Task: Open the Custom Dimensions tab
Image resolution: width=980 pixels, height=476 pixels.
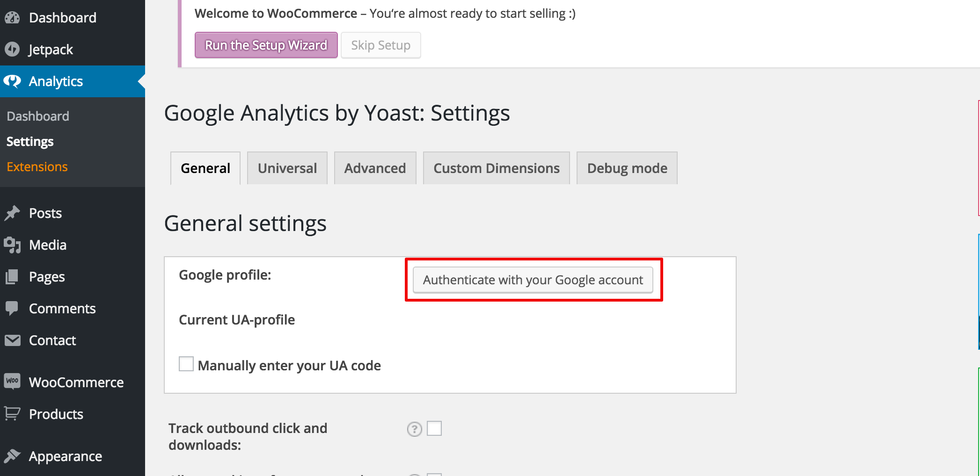Action: tap(497, 168)
